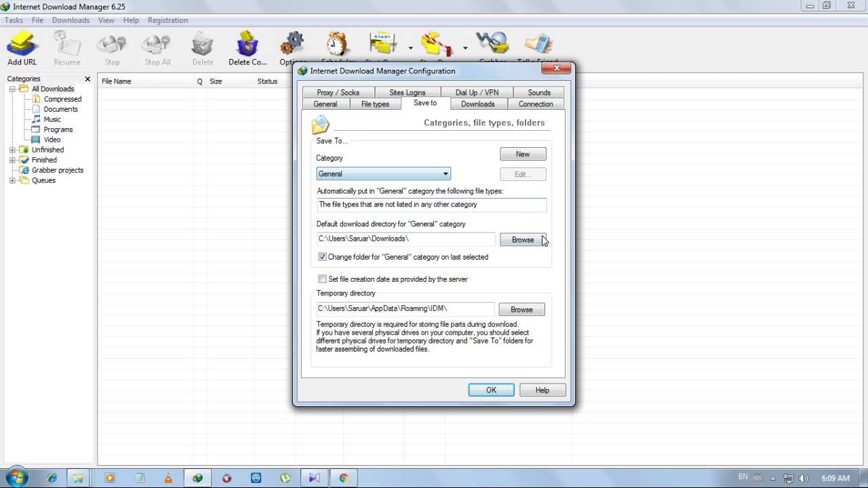Image resolution: width=868 pixels, height=488 pixels.
Task: Click the volume speaker tray icon
Action: (804, 478)
